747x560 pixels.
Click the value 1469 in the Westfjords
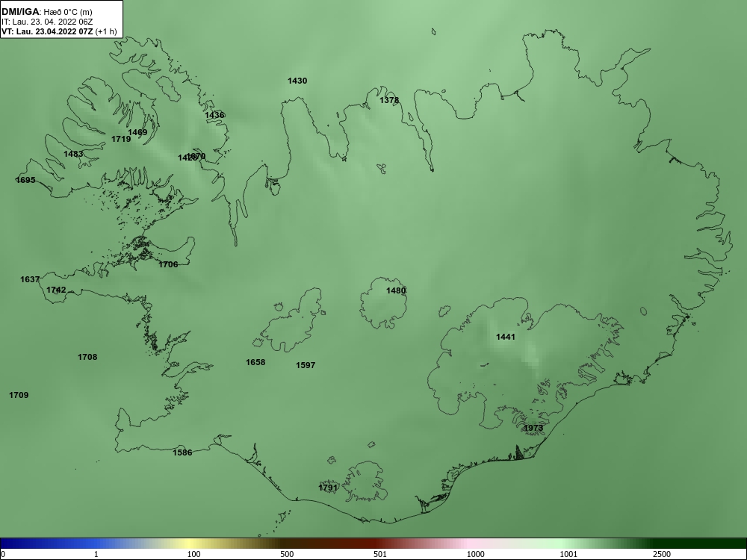coord(137,132)
